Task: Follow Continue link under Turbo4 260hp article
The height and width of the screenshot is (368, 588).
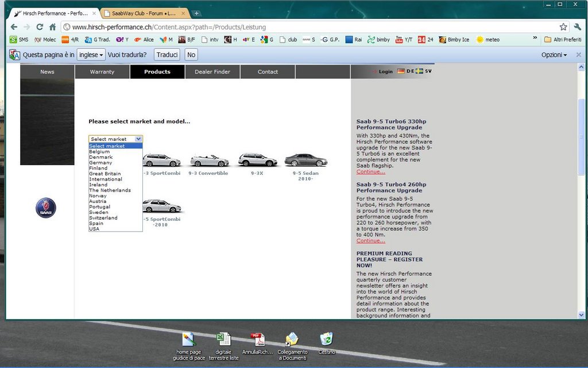Action: click(x=370, y=241)
